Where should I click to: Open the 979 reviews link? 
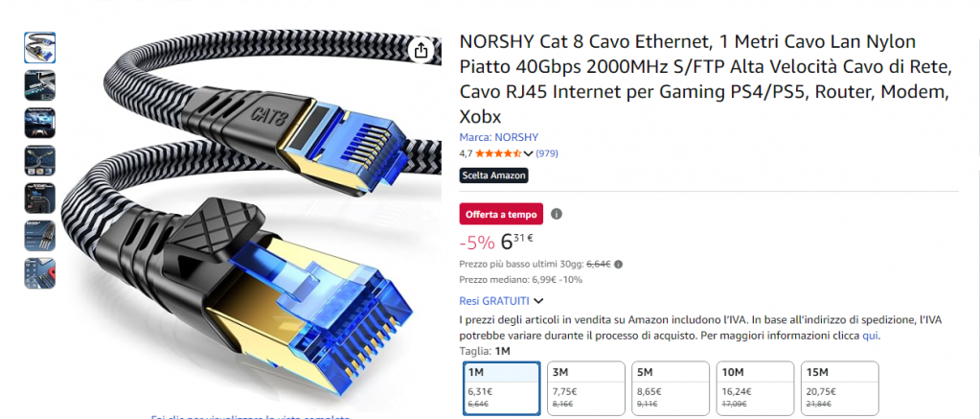click(547, 153)
